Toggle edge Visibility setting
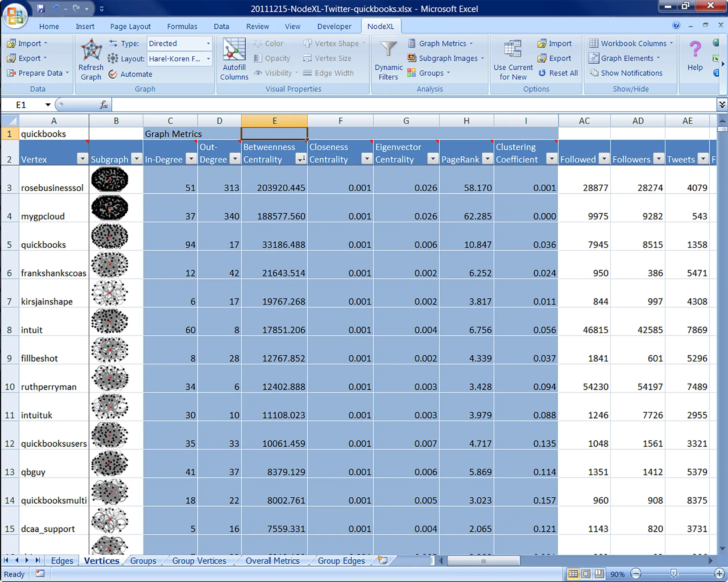The width and height of the screenshot is (728, 582). [275, 73]
